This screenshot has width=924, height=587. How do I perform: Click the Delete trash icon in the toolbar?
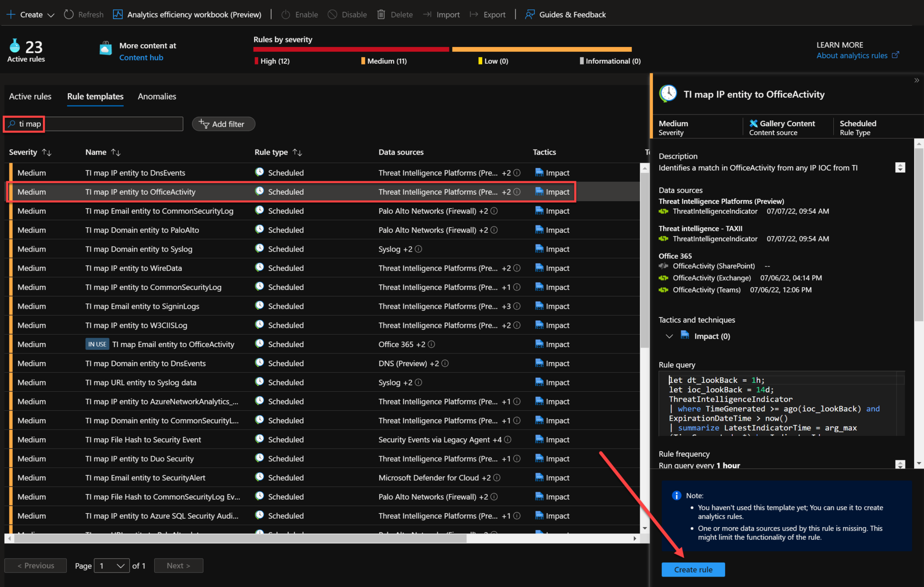pos(380,14)
